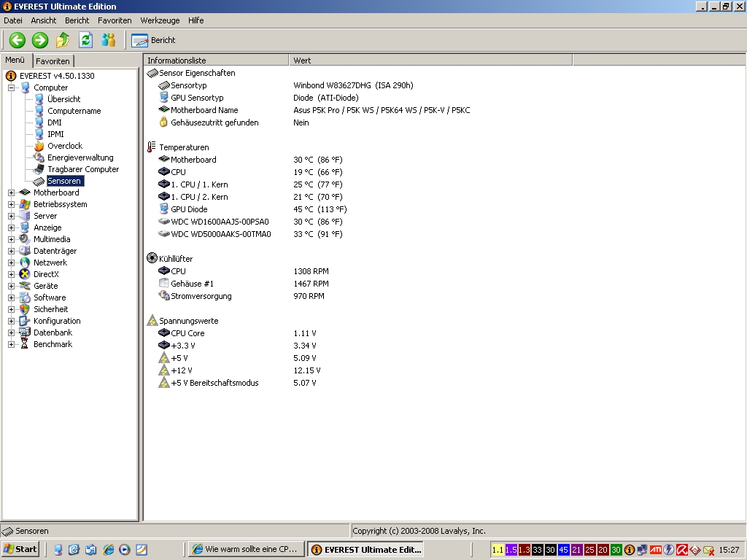Click the blue 45 temperature tray icon

tap(563, 550)
